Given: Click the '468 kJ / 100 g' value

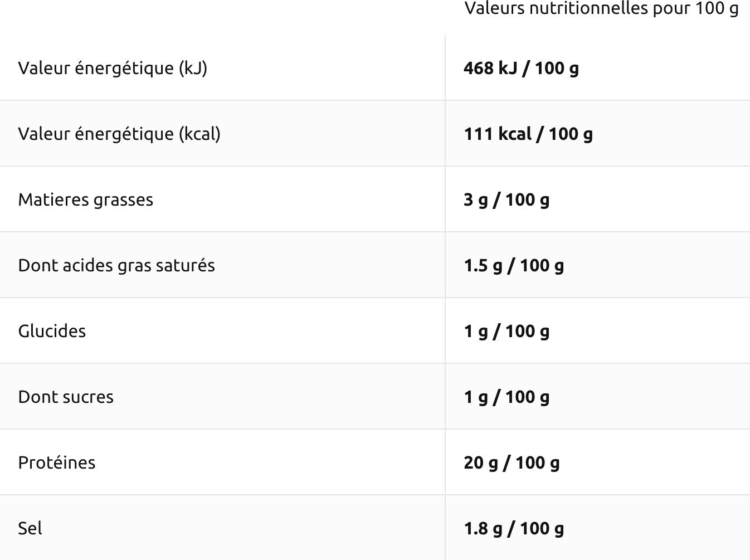Looking at the screenshot, I should (521, 68).
